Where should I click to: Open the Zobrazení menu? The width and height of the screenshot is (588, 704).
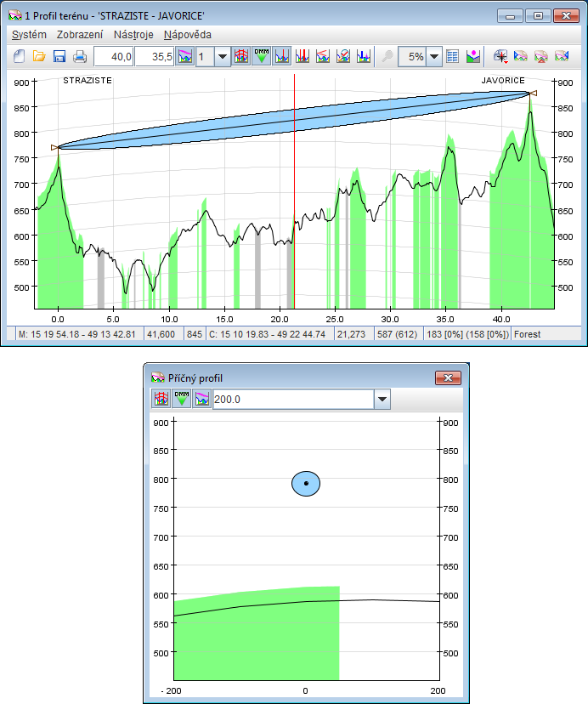coord(80,35)
